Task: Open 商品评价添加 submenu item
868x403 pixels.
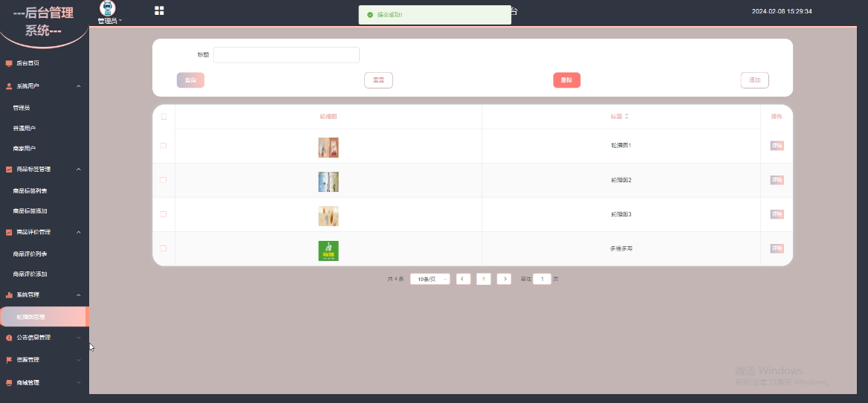Action: pyautogui.click(x=30, y=274)
